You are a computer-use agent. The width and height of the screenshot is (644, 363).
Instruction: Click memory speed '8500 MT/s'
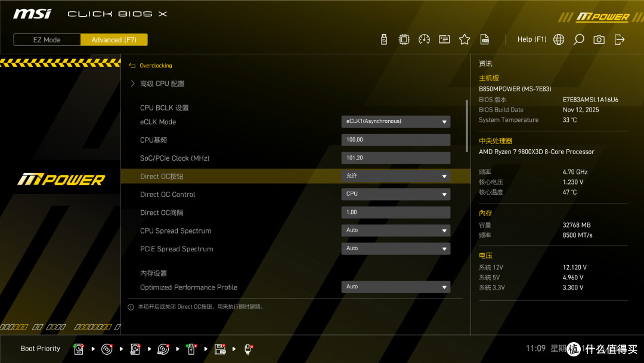point(577,235)
